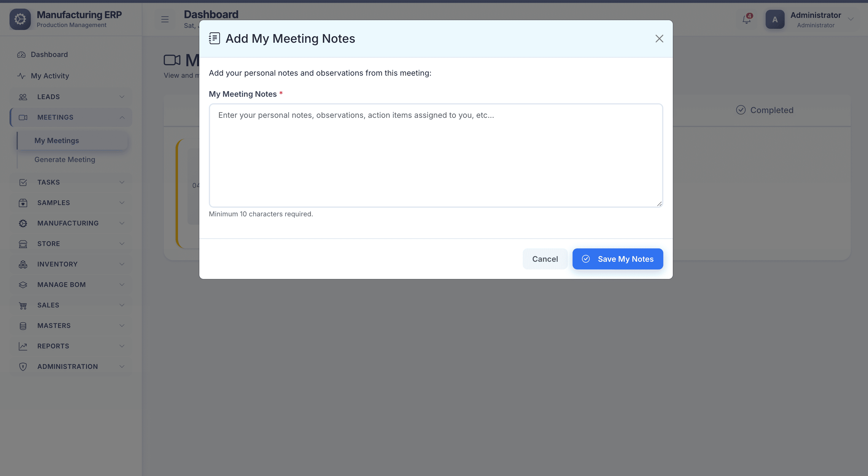Click the Sales shopping cart icon
The width and height of the screenshot is (868, 476).
click(23, 305)
